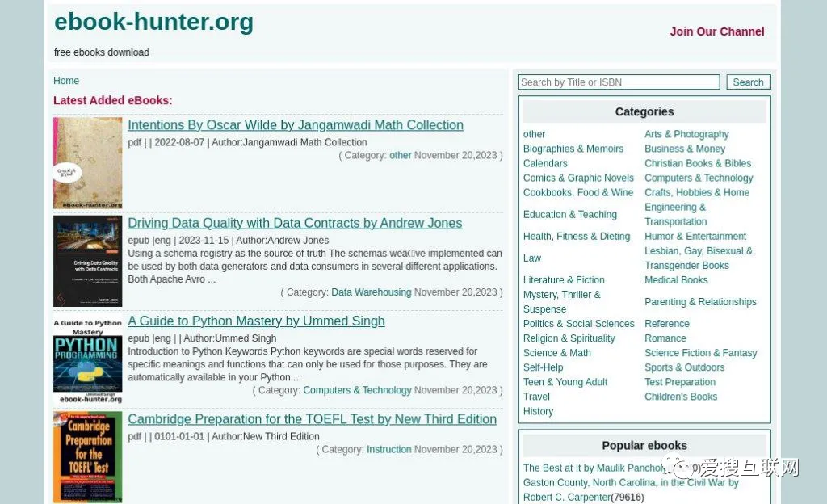Open The Best at It by Maulik Pancholy
The image size is (827, 504).
(x=594, y=468)
